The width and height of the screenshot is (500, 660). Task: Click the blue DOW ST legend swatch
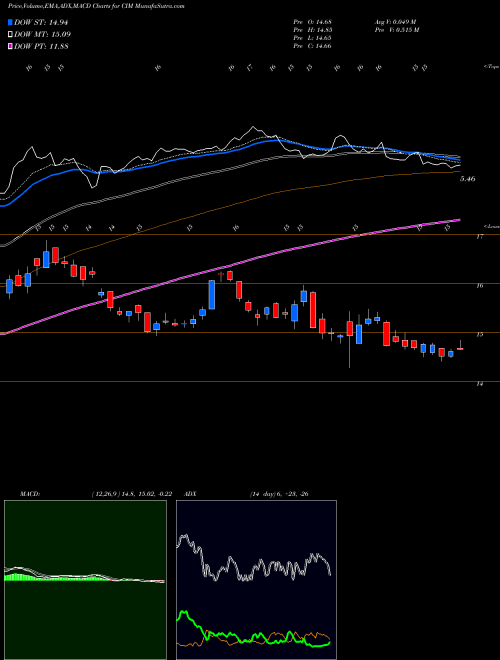point(10,22)
